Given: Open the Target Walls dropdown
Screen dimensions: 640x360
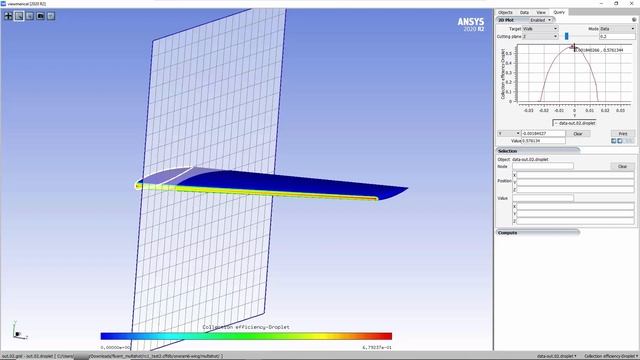Looking at the screenshot, I should pyautogui.click(x=540, y=29).
